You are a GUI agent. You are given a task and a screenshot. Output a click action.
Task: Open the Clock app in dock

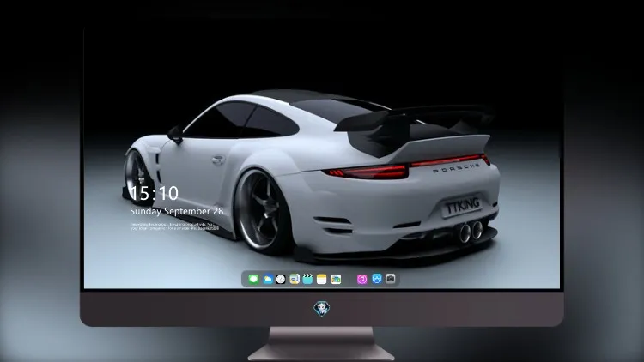[x=281, y=279]
